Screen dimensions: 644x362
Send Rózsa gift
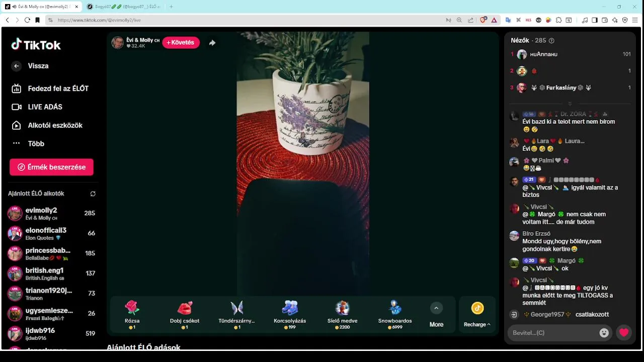(132, 315)
